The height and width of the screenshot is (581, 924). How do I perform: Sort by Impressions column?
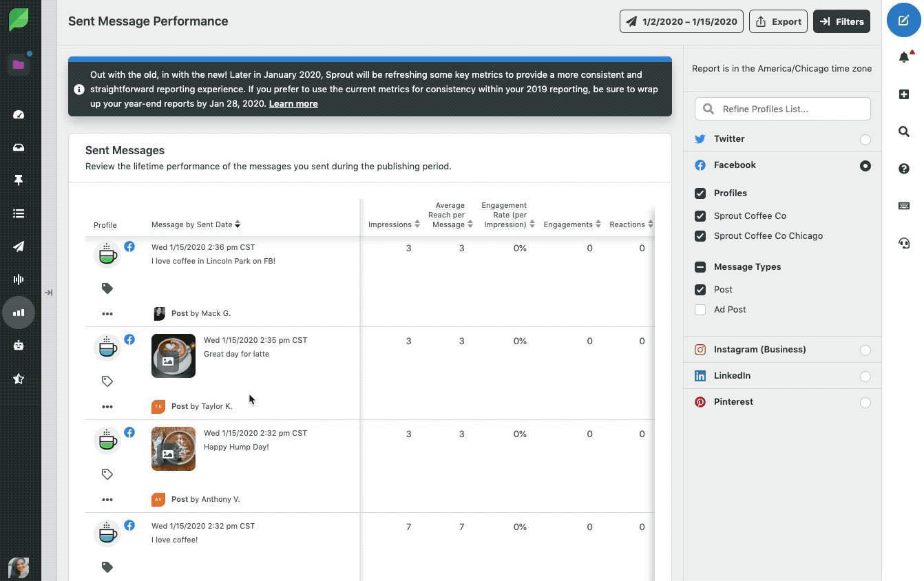tap(394, 224)
